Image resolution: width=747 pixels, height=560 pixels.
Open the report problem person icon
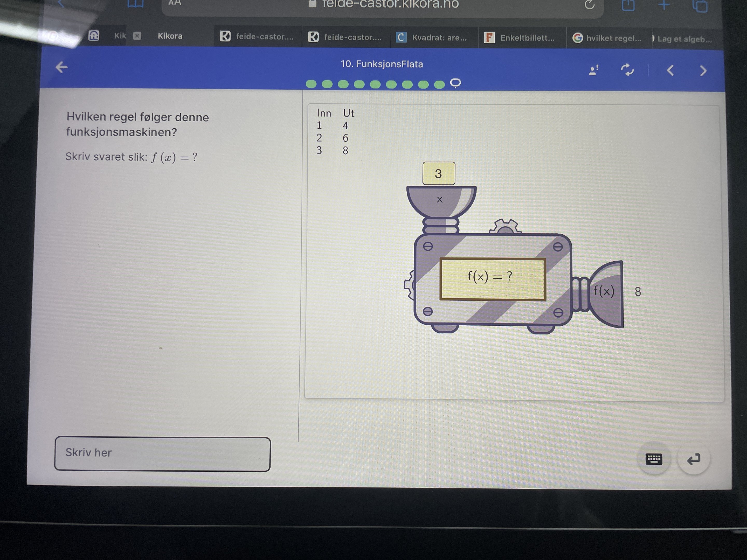coord(593,70)
